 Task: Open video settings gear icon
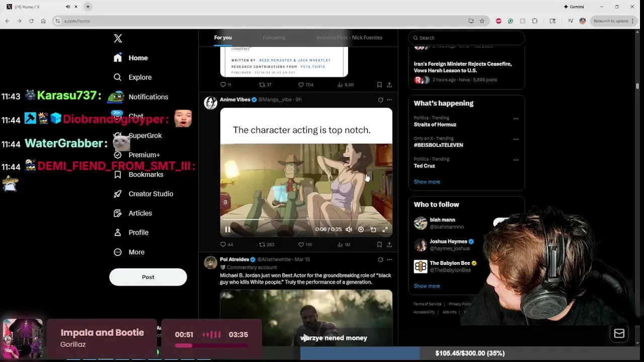coord(361,229)
